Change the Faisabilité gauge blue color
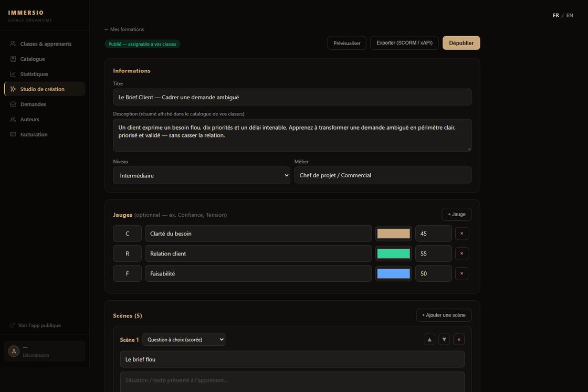Image resolution: width=588 pixels, height=392 pixels. tap(393, 273)
